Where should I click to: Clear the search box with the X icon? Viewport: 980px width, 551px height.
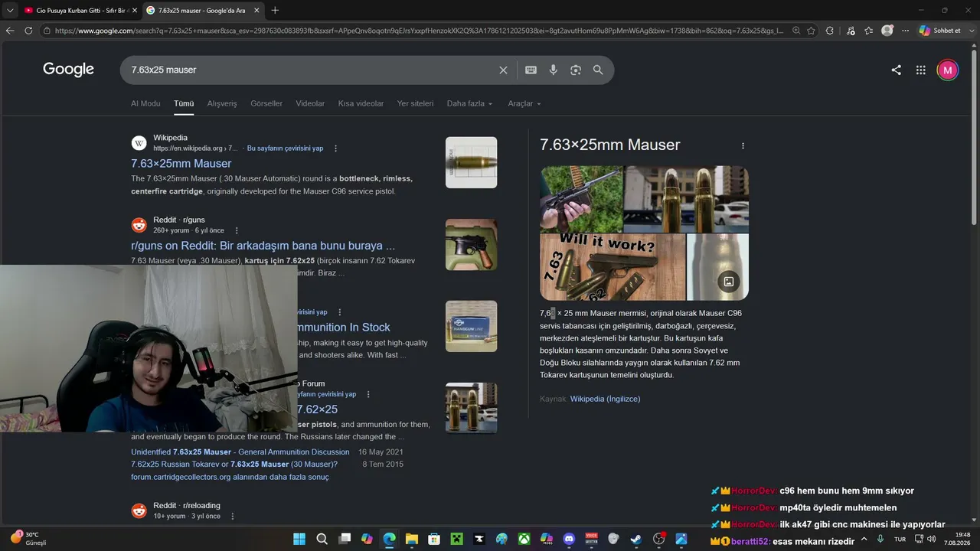point(503,70)
